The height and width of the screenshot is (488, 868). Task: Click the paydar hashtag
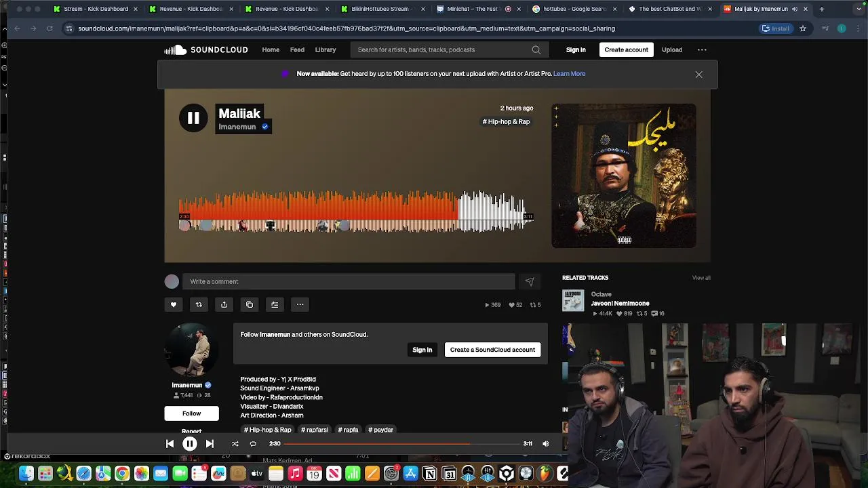coord(380,430)
